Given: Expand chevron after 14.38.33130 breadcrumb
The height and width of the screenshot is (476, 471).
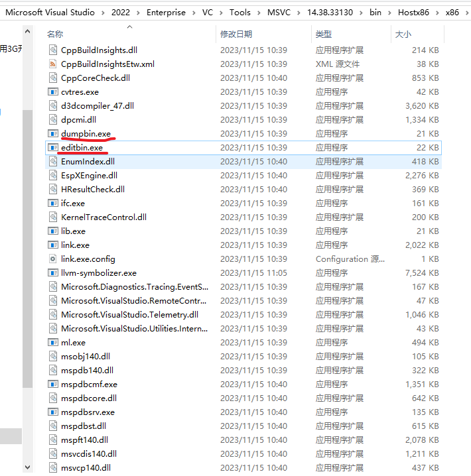Looking at the screenshot, I should point(361,13).
